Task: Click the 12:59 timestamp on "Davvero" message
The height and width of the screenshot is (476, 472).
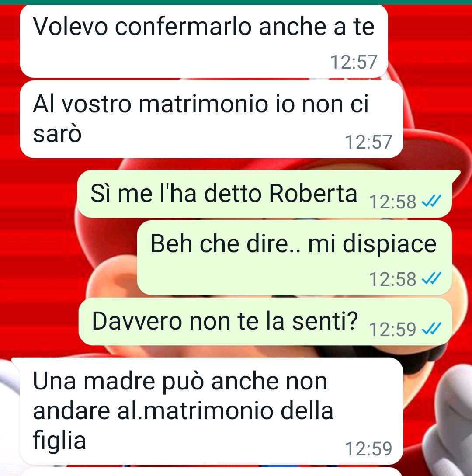Action: click(392, 329)
